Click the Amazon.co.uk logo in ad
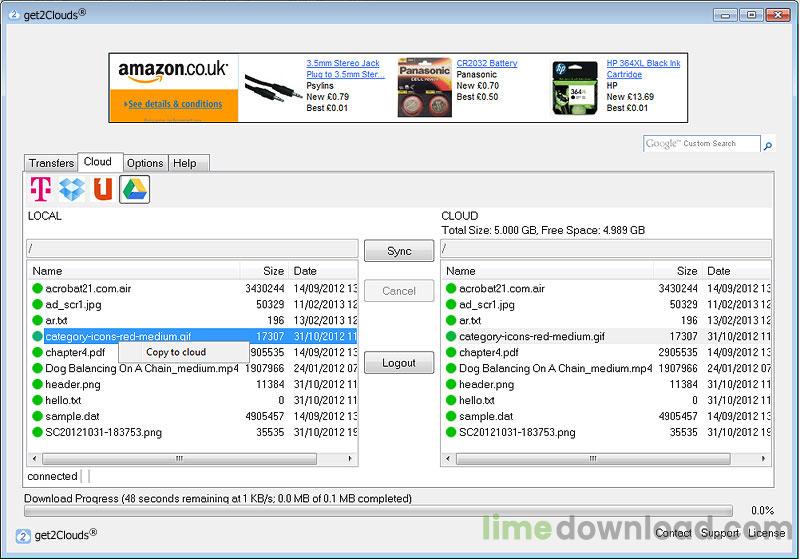The width and height of the screenshot is (800, 559). [x=173, y=70]
